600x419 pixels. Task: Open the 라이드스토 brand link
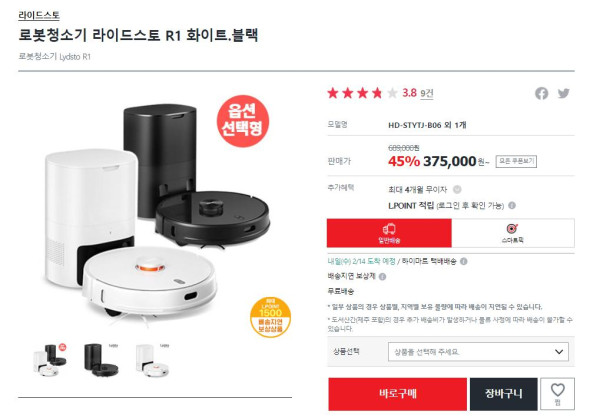point(39,15)
